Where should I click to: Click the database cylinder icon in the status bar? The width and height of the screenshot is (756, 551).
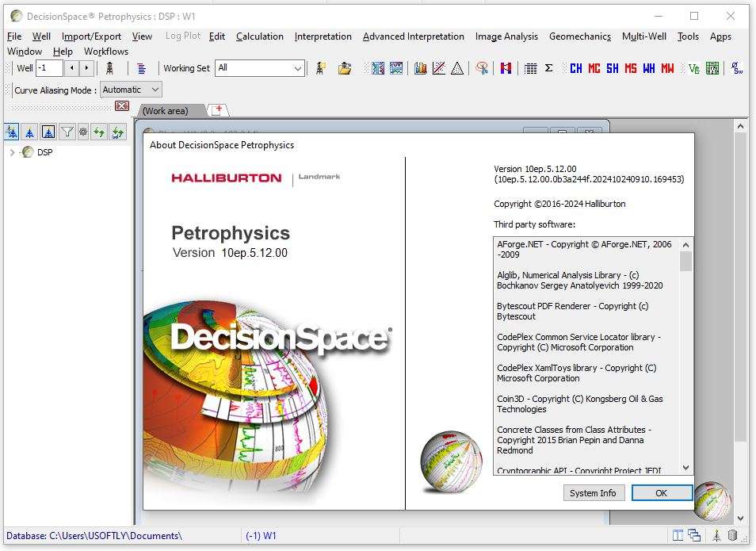pos(733,536)
